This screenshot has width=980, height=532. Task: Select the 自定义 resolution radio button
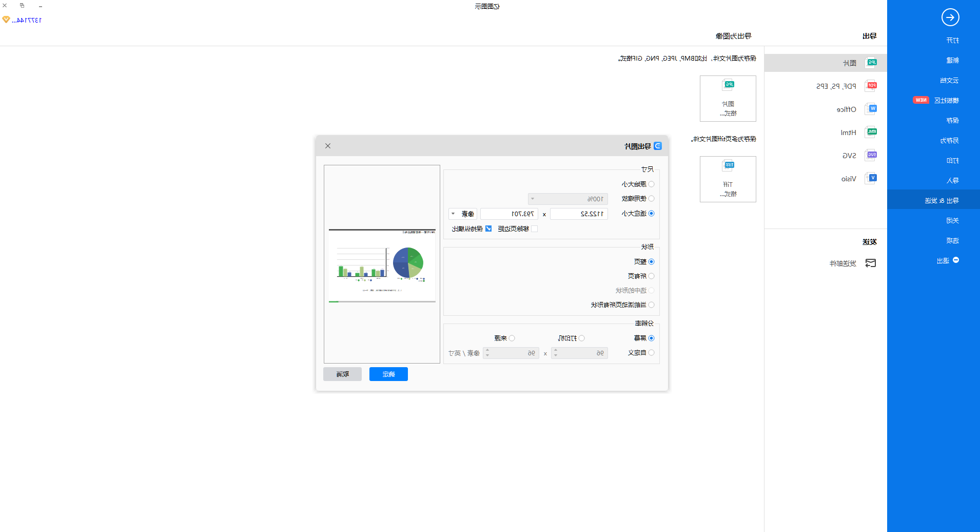pos(652,352)
